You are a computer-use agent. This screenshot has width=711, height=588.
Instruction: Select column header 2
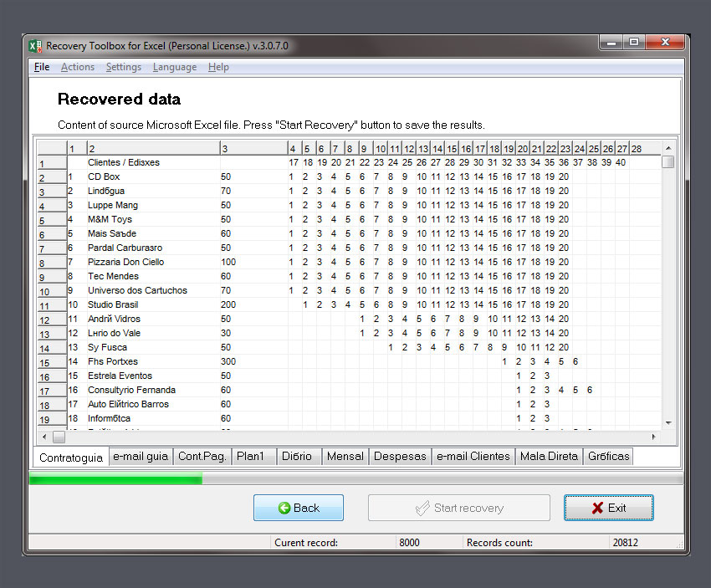154,148
